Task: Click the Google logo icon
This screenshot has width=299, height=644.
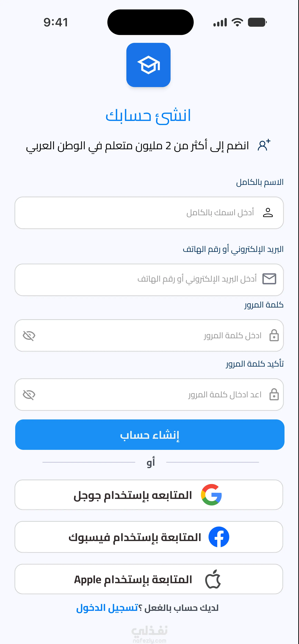Action: 211,495
